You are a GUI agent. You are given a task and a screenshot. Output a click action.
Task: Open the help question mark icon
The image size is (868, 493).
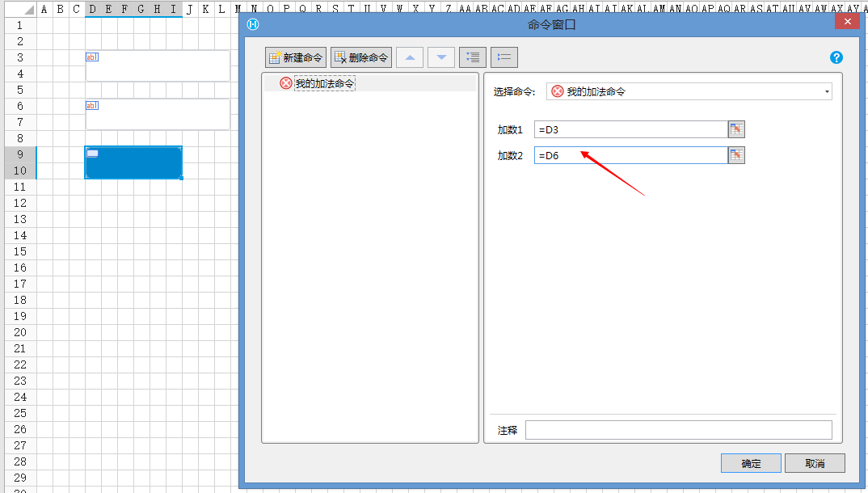[836, 57]
